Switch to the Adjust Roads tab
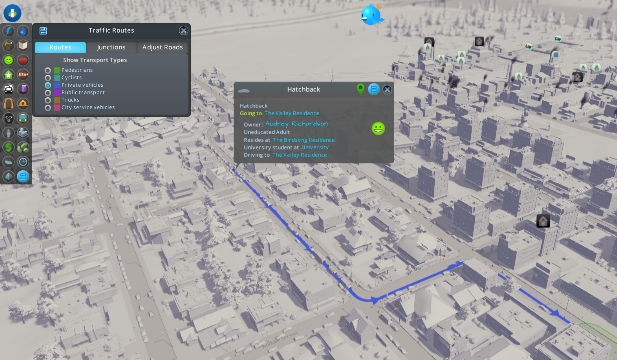Image resolution: width=617 pixels, height=360 pixels. (163, 47)
